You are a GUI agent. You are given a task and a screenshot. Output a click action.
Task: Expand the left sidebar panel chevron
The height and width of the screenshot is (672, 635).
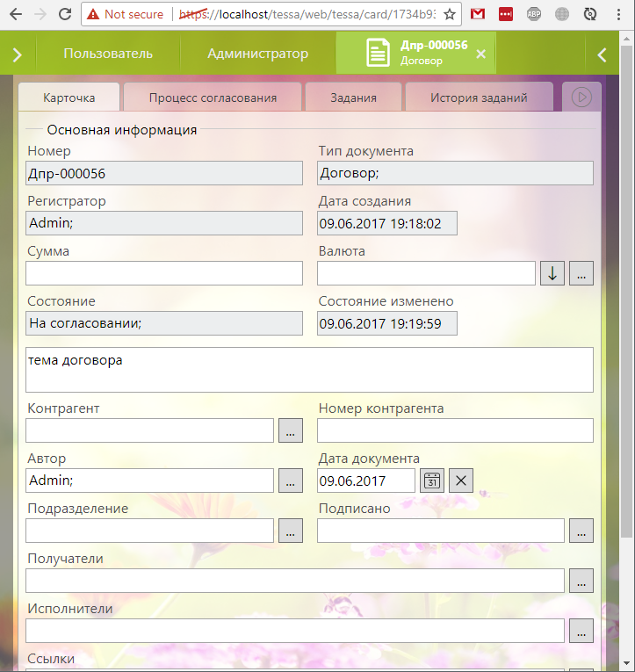point(17,54)
